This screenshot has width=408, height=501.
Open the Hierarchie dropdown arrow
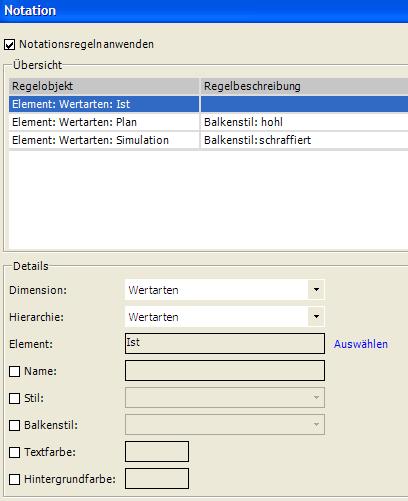pyautogui.click(x=316, y=316)
